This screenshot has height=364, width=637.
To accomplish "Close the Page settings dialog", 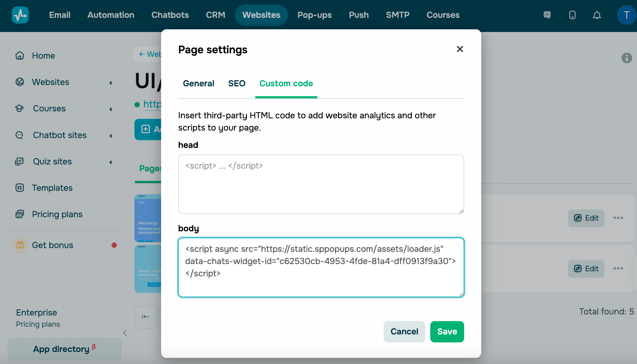I will (460, 49).
